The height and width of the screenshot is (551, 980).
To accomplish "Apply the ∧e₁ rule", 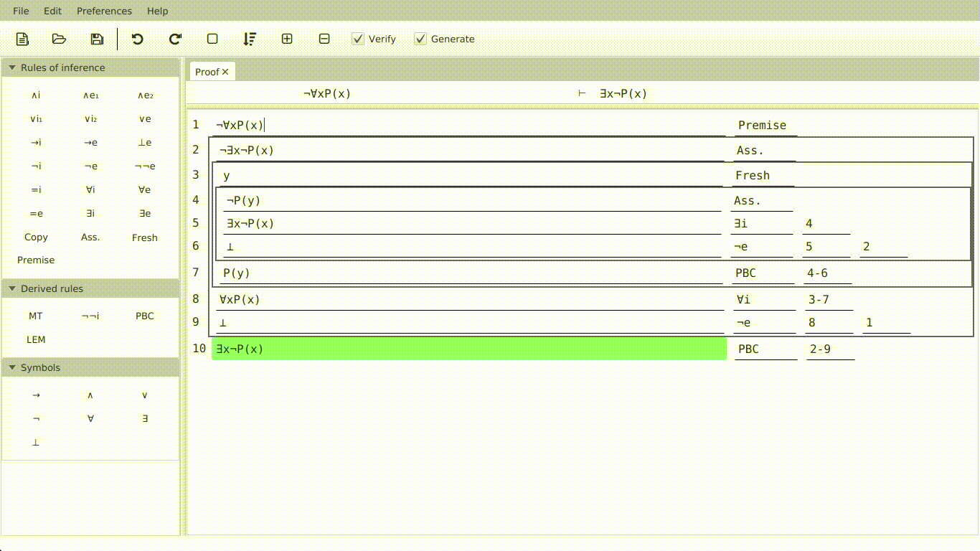I will (x=90, y=95).
